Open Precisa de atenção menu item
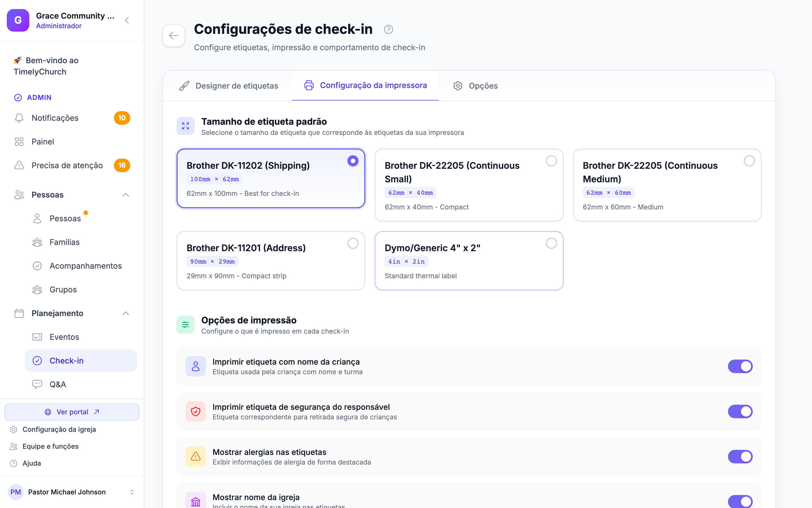812x508 pixels. 72,165
